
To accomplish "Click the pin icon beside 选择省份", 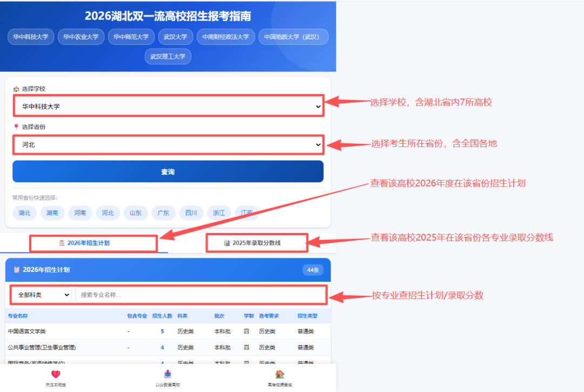I will [16, 127].
